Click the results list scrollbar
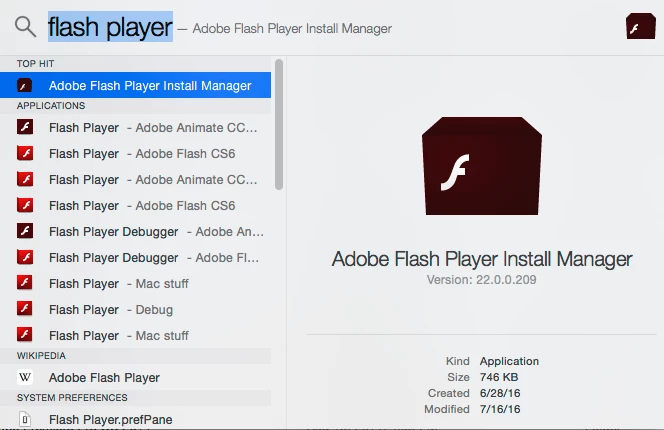Screen dimensions: 664x430 pyautogui.click(x=279, y=125)
